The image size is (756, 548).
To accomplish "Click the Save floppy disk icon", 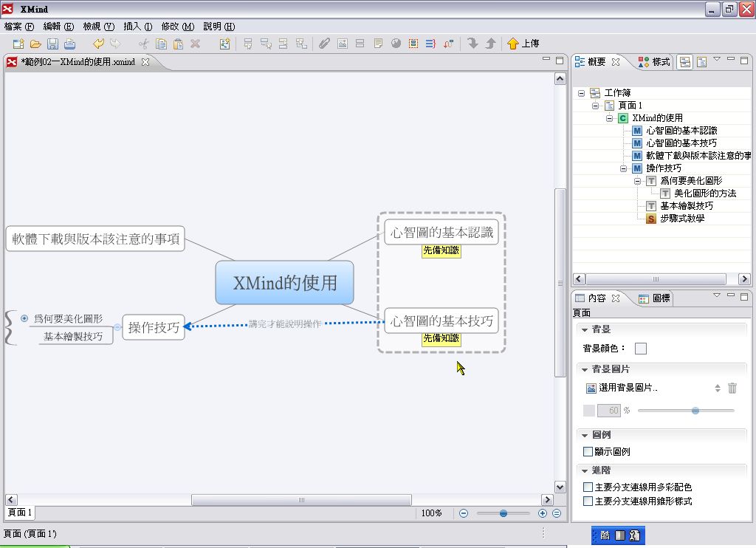I will click(x=52, y=44).
